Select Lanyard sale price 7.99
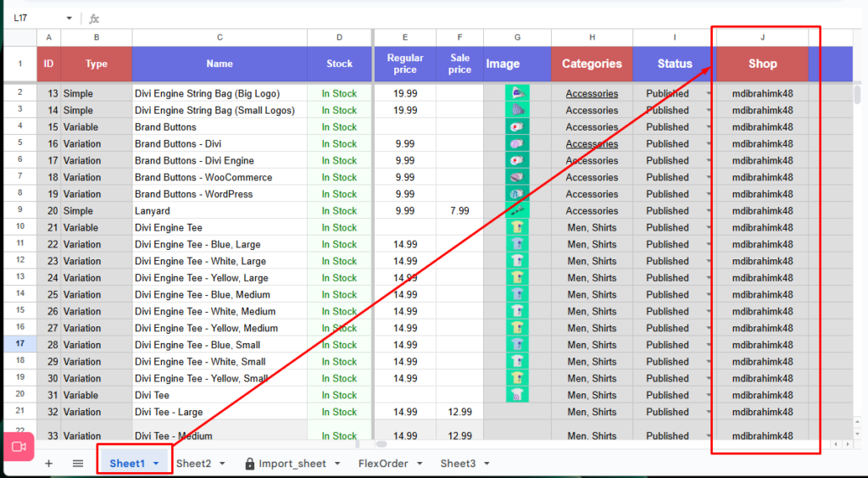Image resolution: width=868 pixels, height=478 pixels. (x=459, y=211)
